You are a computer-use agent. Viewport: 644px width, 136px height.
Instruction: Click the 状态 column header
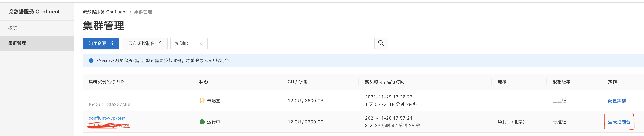203,82
